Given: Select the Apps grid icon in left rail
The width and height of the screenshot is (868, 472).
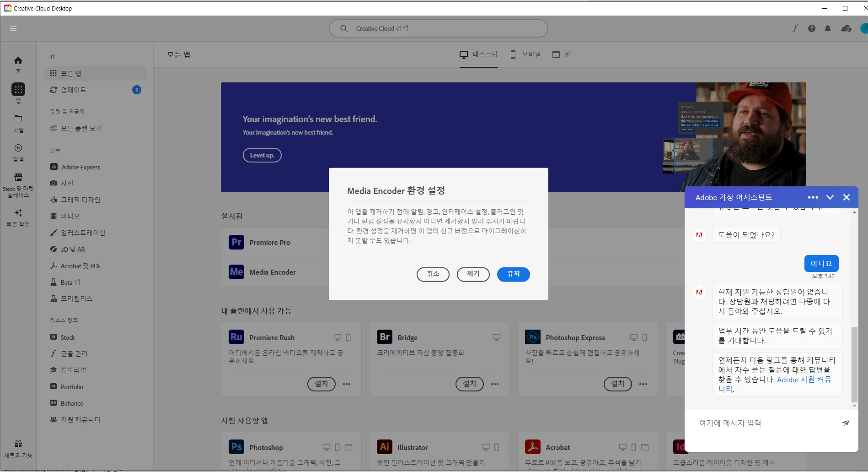Looking at the screenshot, I should click(18, 89).
